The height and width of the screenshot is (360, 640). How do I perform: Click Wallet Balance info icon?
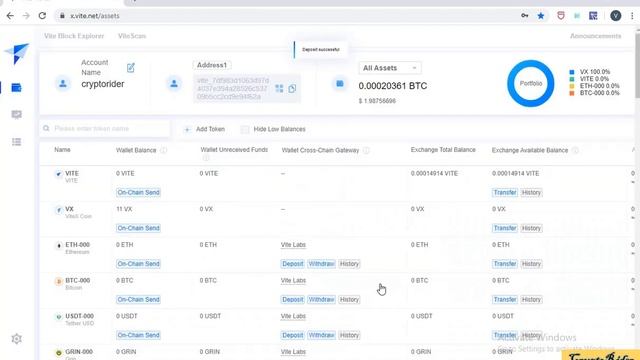coord(164,150)
